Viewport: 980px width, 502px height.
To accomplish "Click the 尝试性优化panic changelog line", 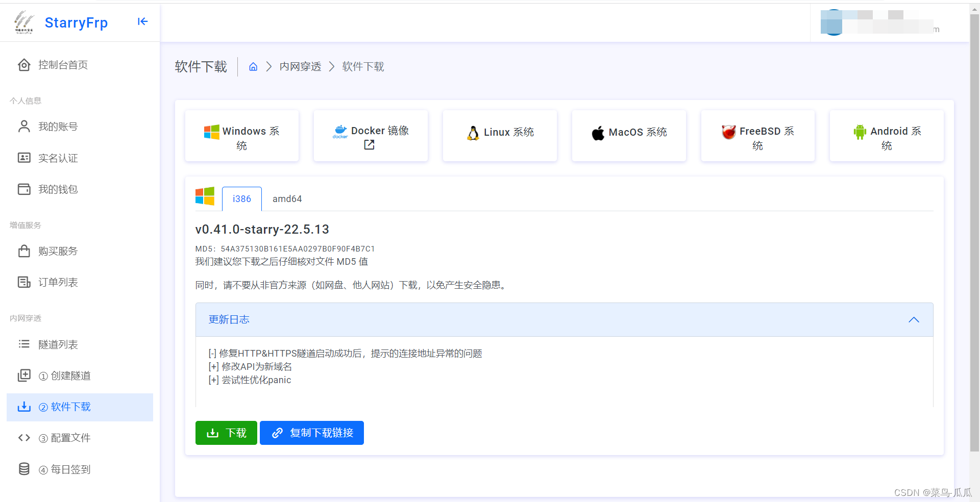I will [250, 380].
